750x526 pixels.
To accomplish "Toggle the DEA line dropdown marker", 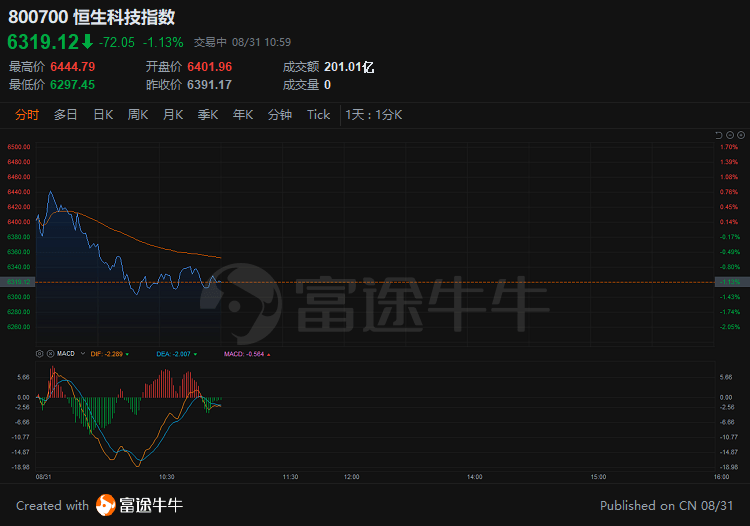I will [x=195, y=353].
